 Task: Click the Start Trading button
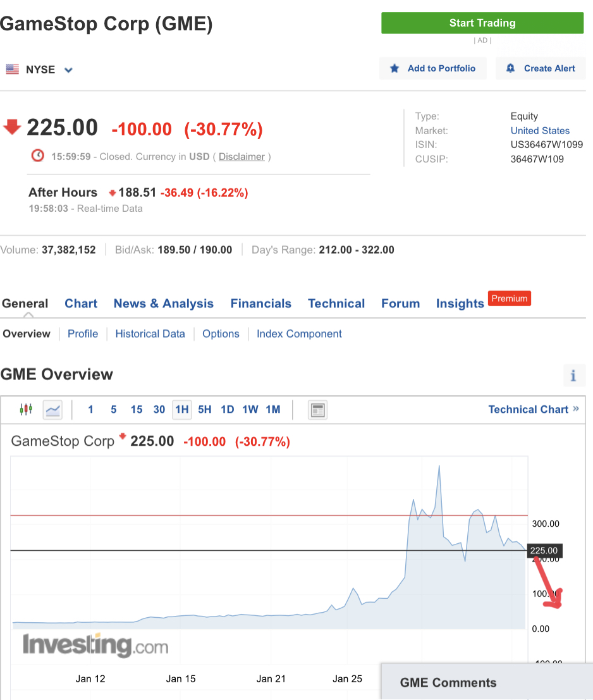coord(482,23)
